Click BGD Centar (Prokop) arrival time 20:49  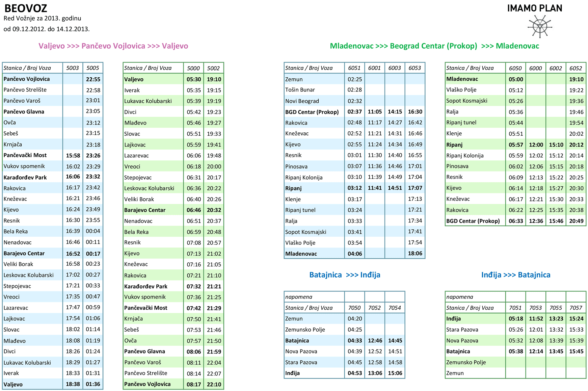coord(576,221)
